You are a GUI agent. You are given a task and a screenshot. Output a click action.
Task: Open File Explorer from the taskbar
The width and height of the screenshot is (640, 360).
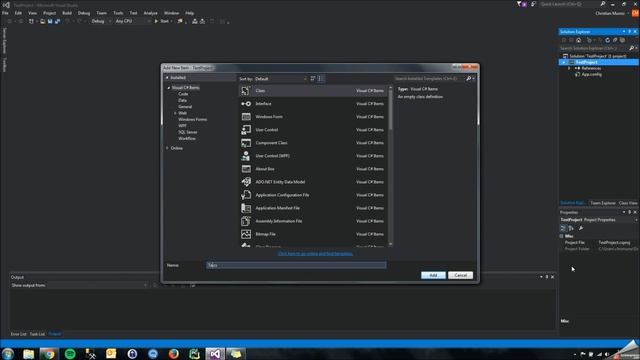(x=28, y=353)
